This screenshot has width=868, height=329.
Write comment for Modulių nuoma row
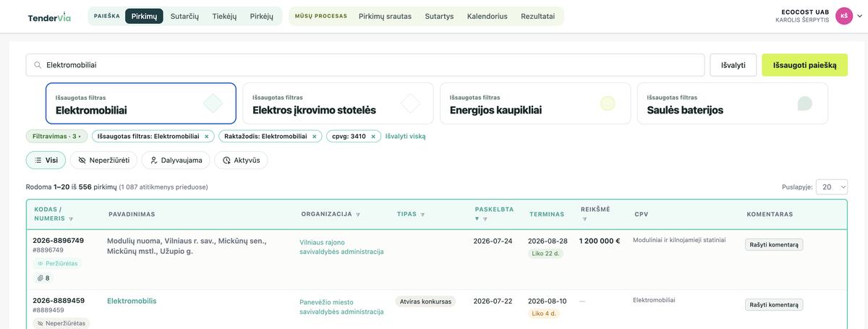pos(774,244)
